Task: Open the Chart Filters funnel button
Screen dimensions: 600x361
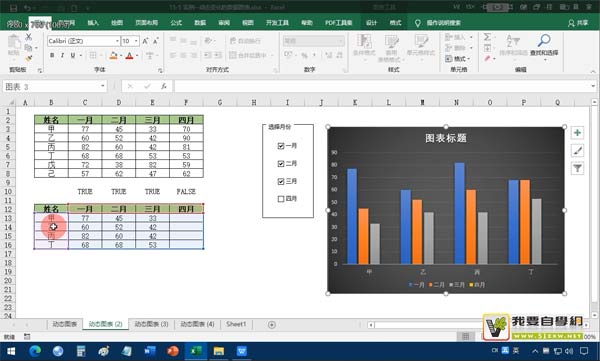Action: coord(577,168)
